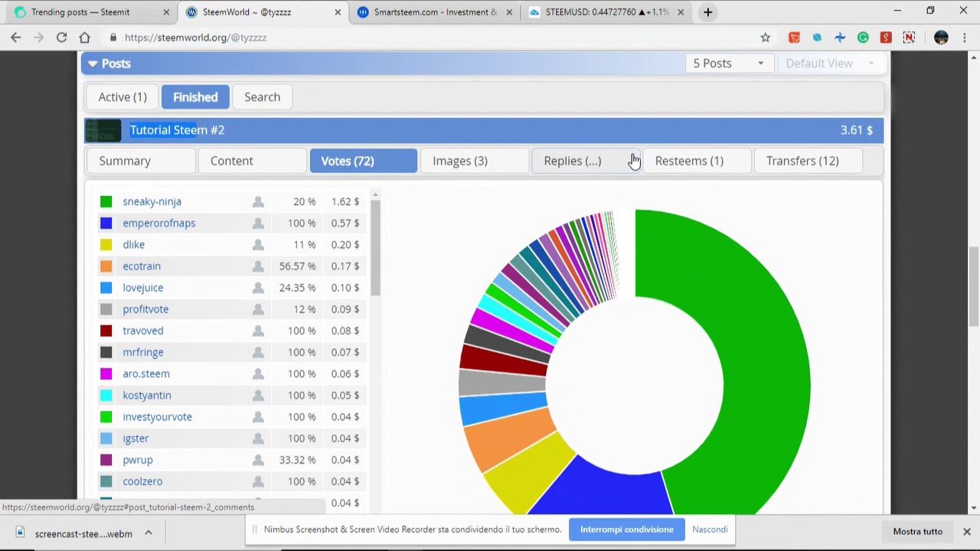Click the bookmark star in address bar
This screenshot has width=980, height=551.
[765, 37]
